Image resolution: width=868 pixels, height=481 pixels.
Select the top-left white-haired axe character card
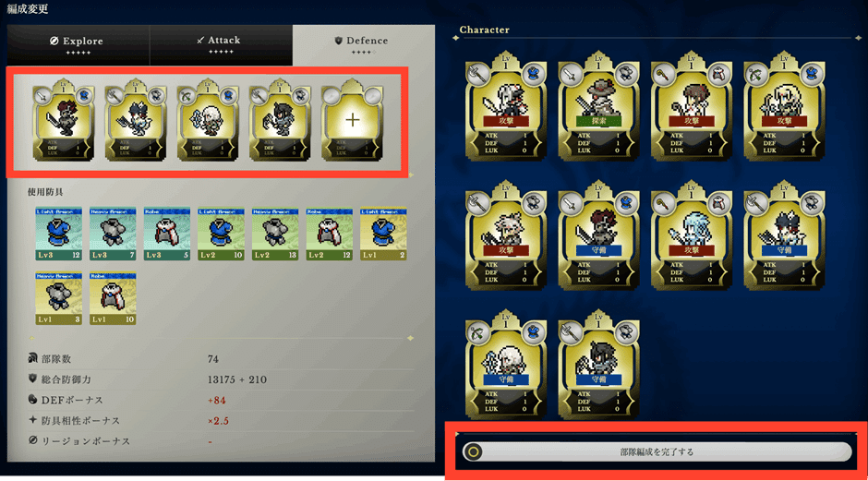click(506, 106)
